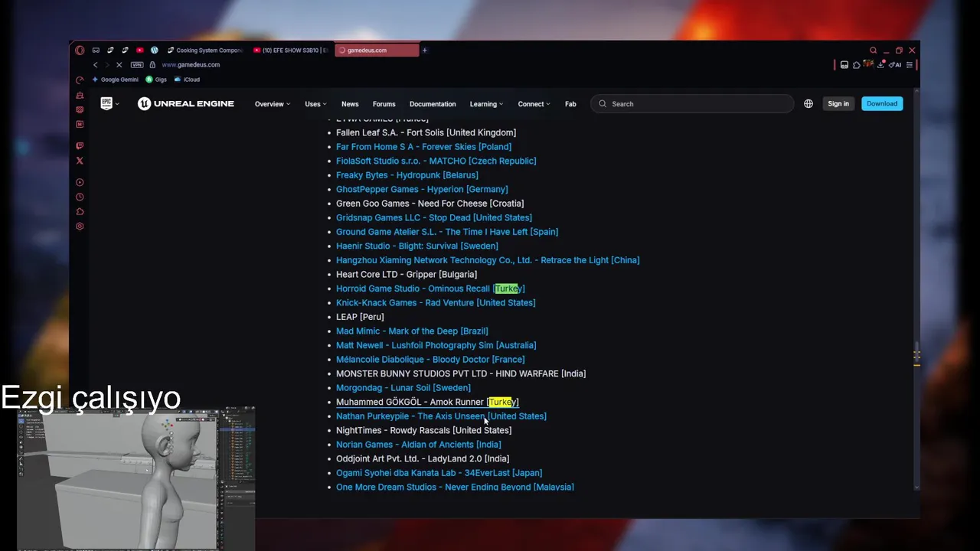Open the Opera GX menu logo
Screen dimensions: 980x551
[x=80, y=51]
